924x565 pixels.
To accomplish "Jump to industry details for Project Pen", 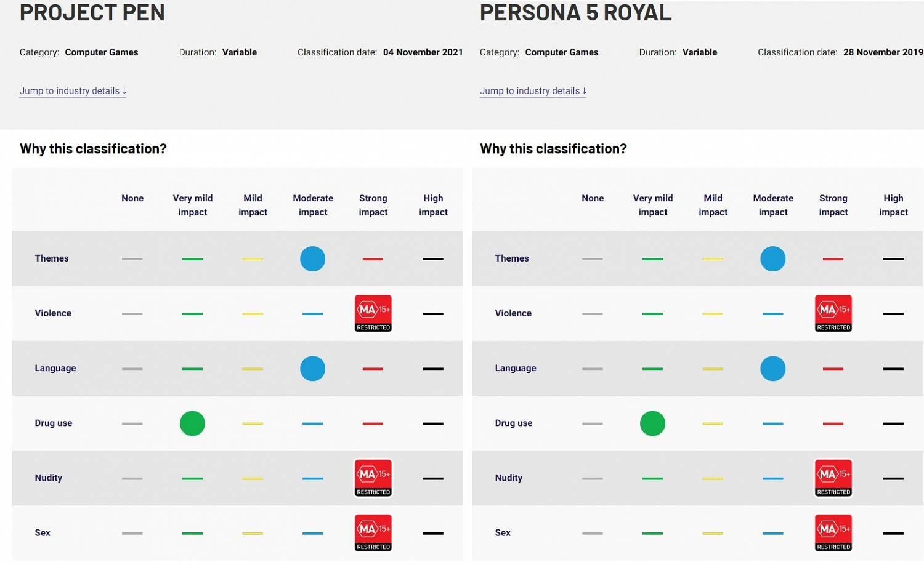I will [73, 91].
